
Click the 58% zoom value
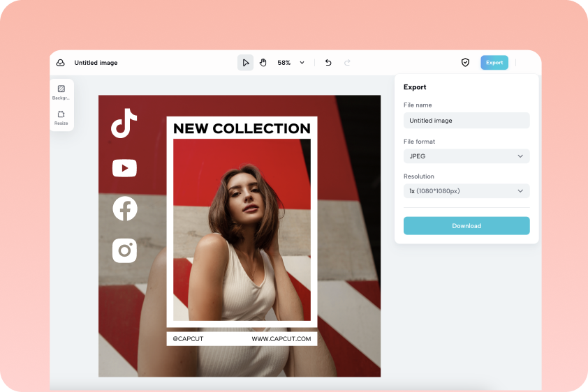284,63
